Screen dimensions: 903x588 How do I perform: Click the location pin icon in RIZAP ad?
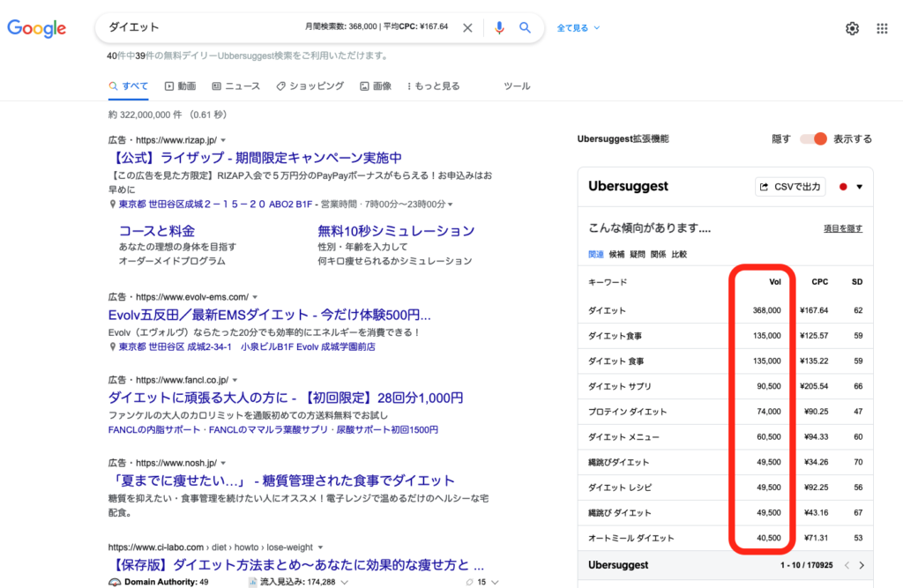(x=112, y=205)
